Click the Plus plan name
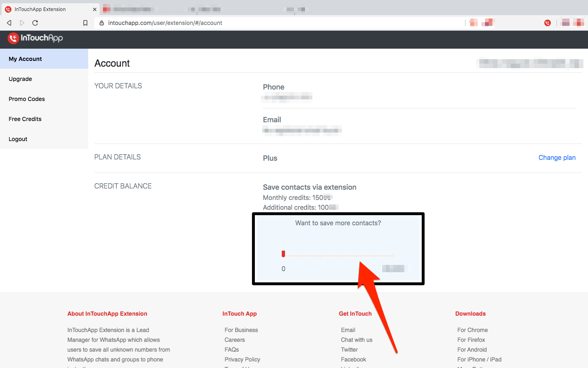 pyautogui.click(x=270, y=158)
